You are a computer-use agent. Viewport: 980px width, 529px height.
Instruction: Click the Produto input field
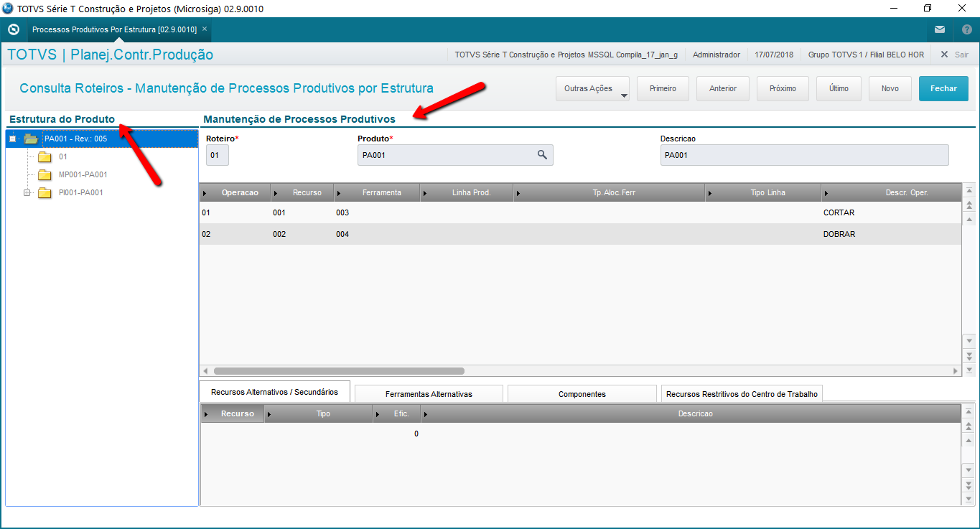tap(455, 155)
